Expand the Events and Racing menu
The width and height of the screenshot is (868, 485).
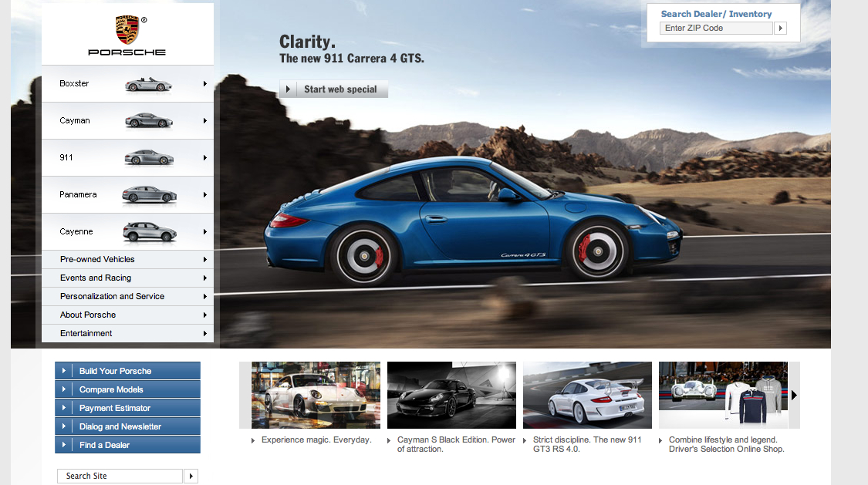click(x=127, y=278)
